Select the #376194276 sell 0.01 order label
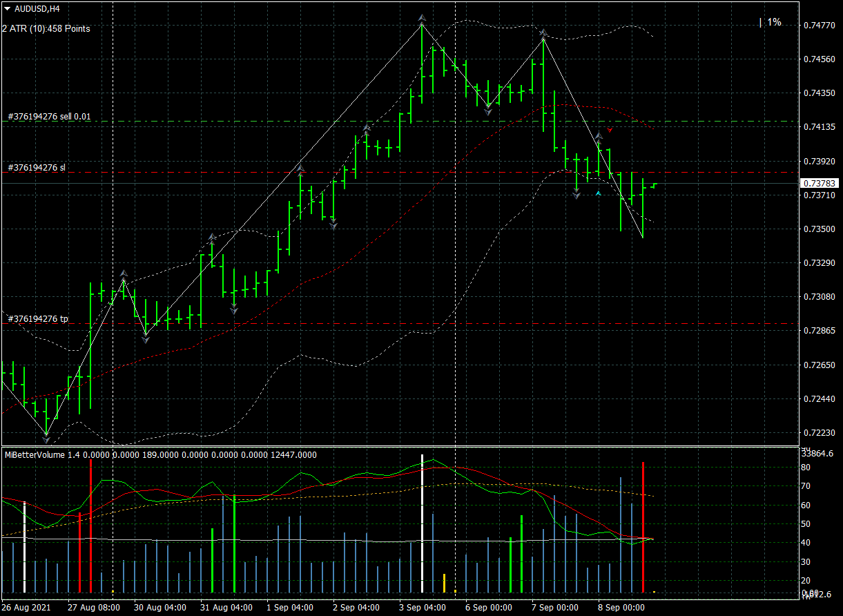843x616 pixels. (49, 117)
